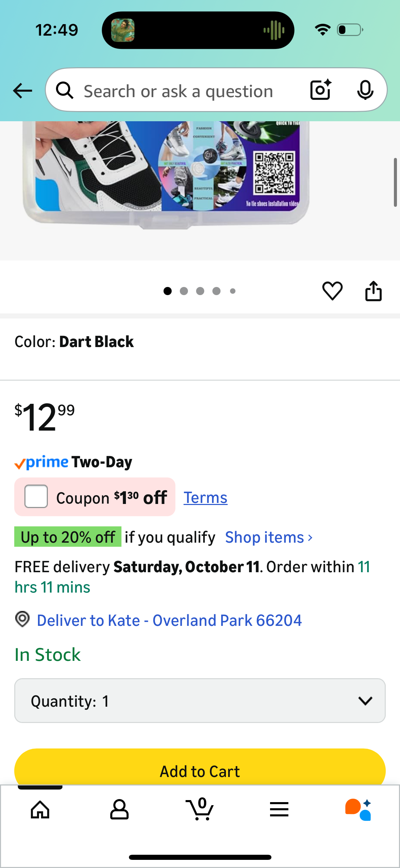Screen dimensions: 400x868
Task: Open camera lens visual search
Action: (320, 90)
